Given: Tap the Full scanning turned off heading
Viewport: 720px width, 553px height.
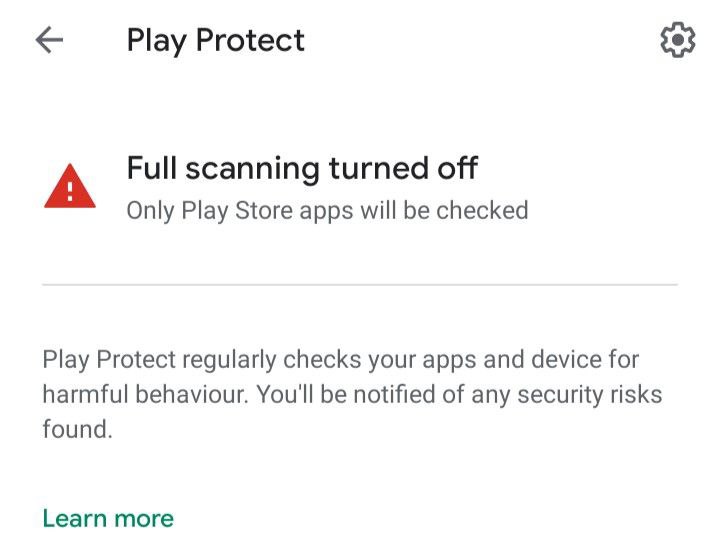Looking at the screenshot, I should (x=302, y=168).
